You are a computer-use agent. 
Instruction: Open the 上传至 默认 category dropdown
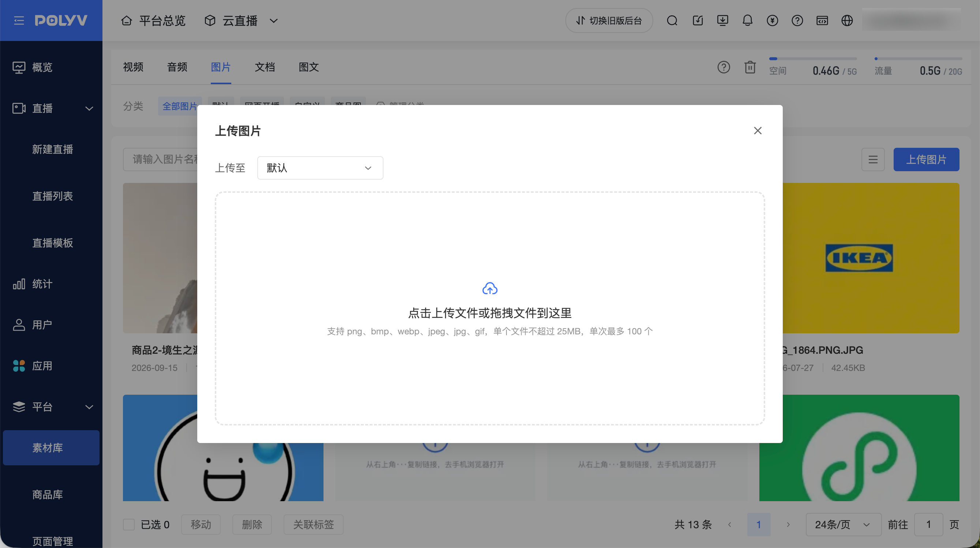320,168
